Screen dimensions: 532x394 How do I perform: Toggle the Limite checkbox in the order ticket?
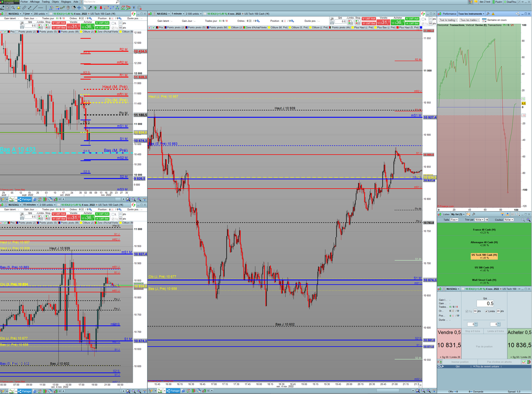click(486, 311)
